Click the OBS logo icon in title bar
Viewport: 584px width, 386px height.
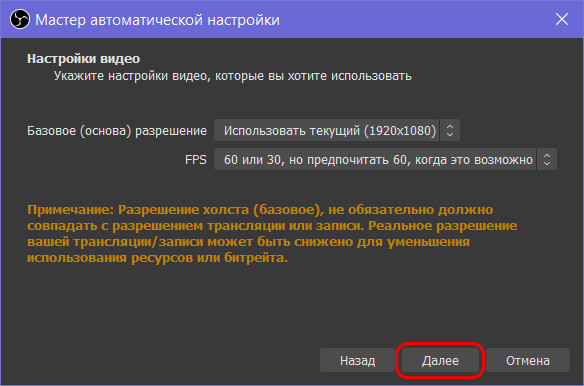point(19,19)
